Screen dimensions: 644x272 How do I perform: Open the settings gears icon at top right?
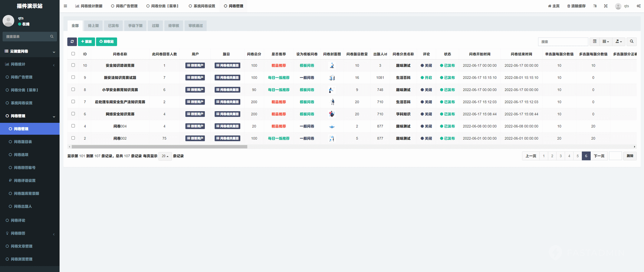(639, 6)
